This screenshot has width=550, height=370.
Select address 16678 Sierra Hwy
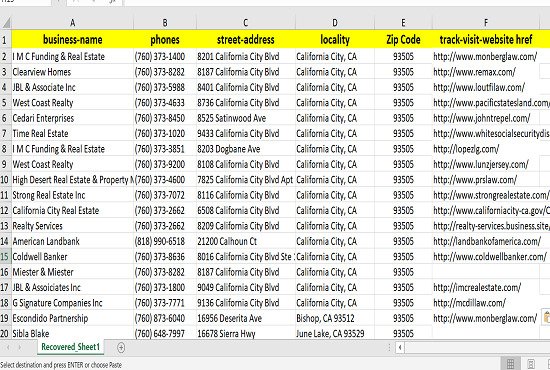tap(246, 333)
